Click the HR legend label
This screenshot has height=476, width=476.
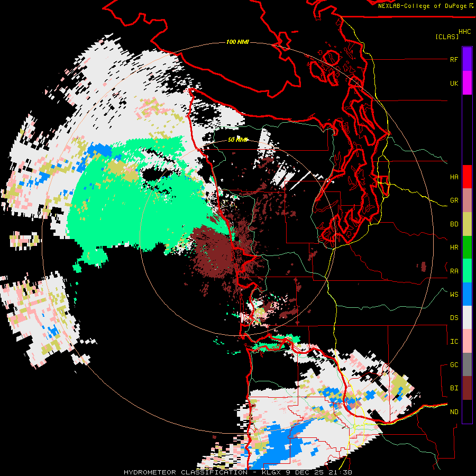click(454, 248)
